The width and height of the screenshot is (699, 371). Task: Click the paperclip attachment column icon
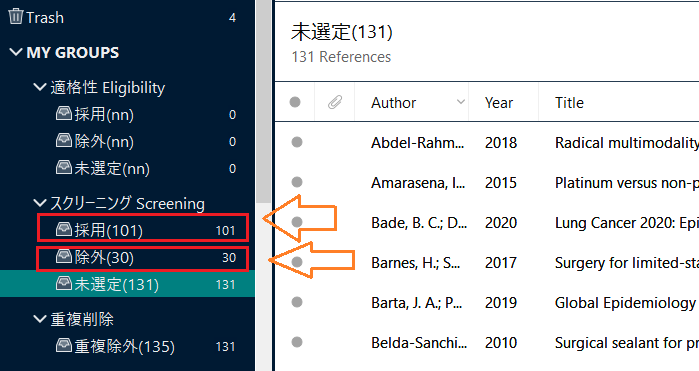pyautogui.click(x=335, y=102)
